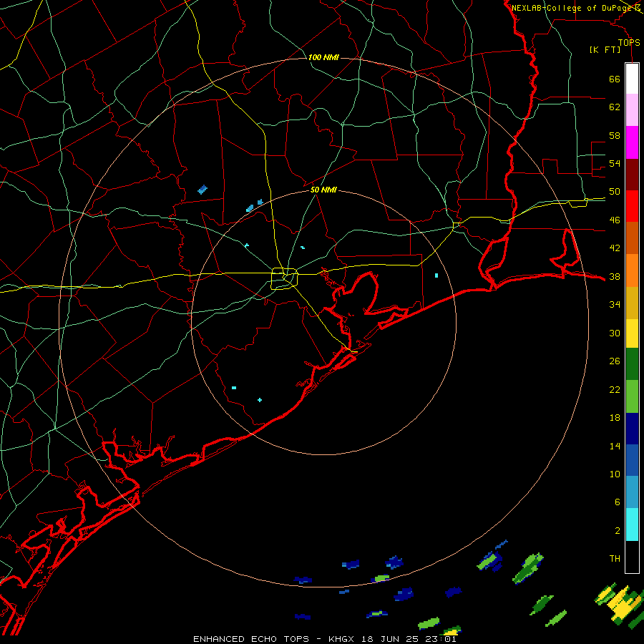Click the '23:01' timestamp in the footer
The width and height of the screenshot is (644, 644).
click(x=441, y=639)
